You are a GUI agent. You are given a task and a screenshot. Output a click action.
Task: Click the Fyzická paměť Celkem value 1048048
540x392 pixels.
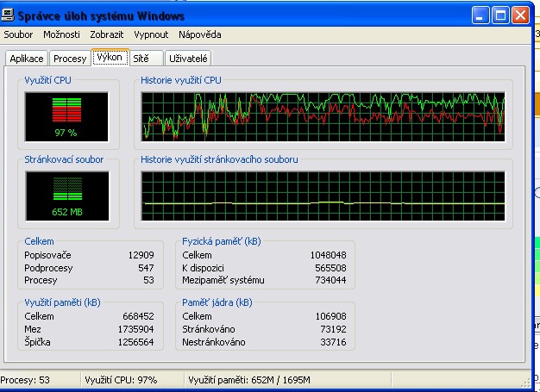pos(328,255)
